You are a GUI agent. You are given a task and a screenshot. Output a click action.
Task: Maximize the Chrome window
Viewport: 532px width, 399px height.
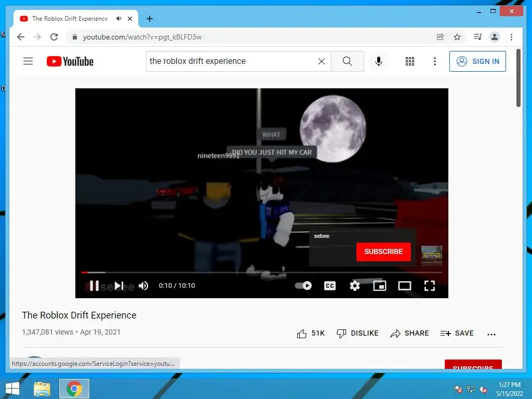coord(493,11)
